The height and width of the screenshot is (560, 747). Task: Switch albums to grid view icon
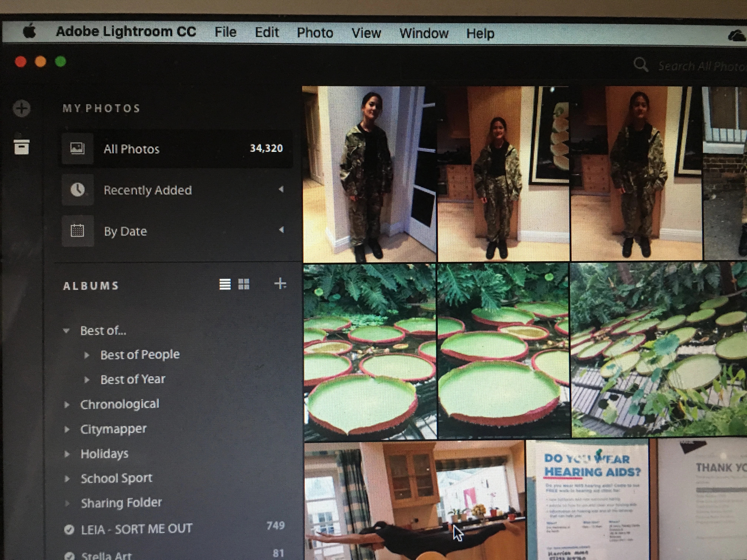(243, 284)
